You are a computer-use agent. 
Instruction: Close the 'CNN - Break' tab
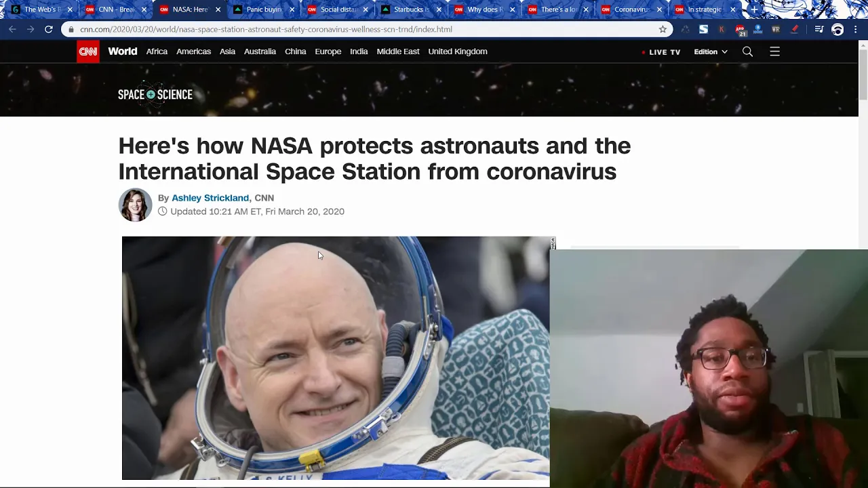click(144, 9)
